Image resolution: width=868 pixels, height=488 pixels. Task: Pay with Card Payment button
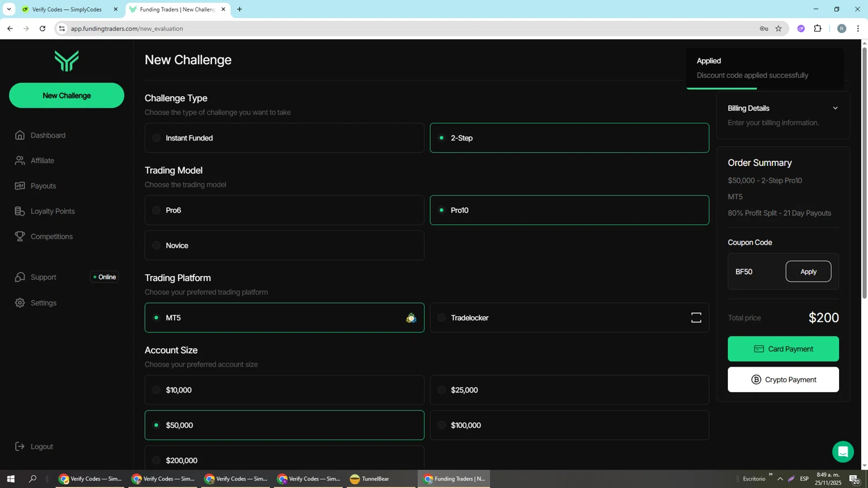pyautogui.click(x=784, y=349)
